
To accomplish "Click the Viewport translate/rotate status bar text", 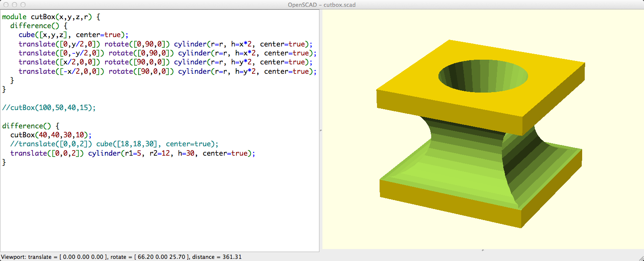I will tap(122, 257).
